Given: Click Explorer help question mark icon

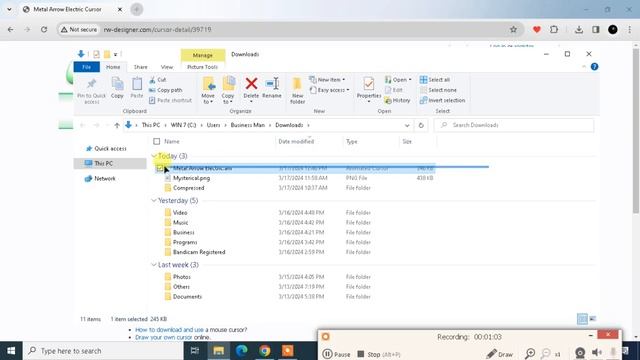Looking at the screenshot, I should coord(594,67).
